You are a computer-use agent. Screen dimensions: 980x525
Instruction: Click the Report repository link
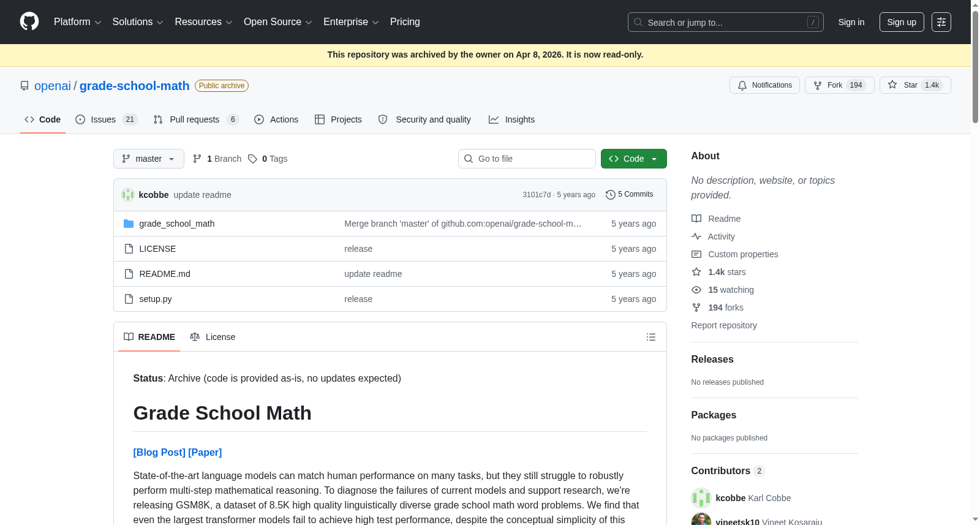[724, 325]
